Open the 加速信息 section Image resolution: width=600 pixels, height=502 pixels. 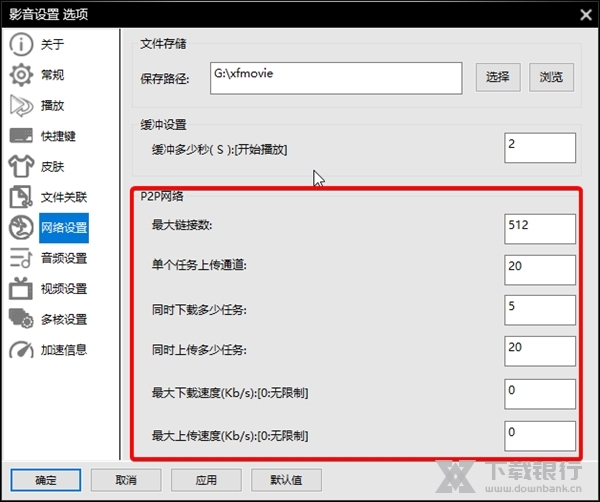tap(64, 350)
